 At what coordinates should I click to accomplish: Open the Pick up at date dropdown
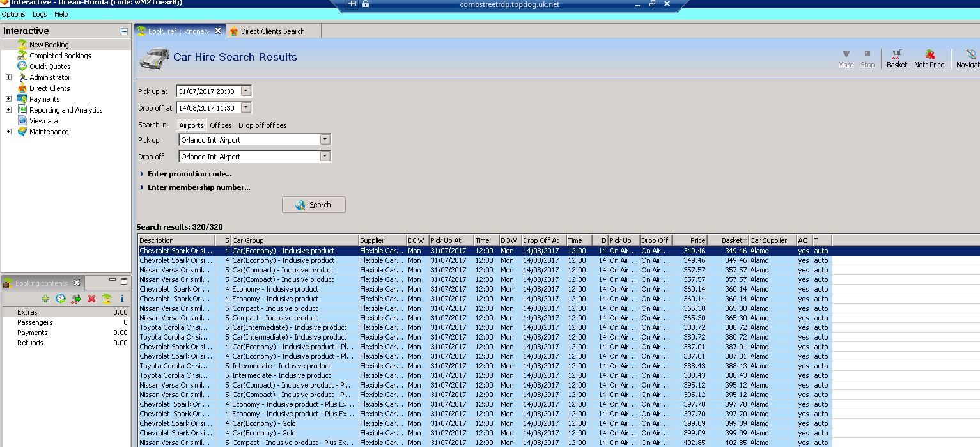[246, 91]
